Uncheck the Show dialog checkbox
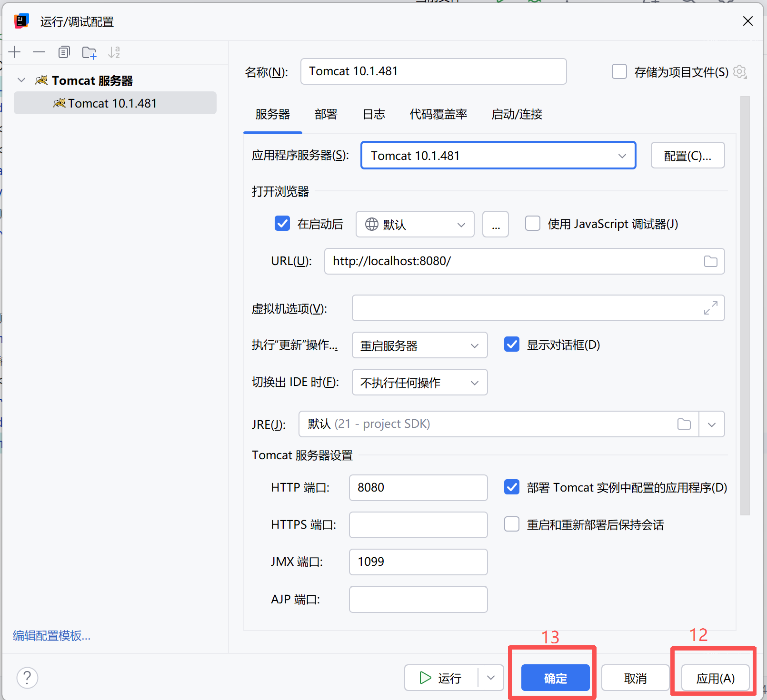 pos(512,345)
